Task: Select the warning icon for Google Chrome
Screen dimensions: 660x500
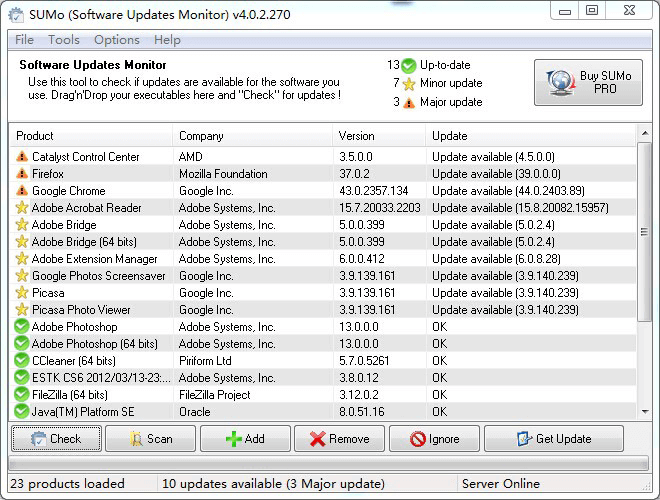Action: coord(22,191)
